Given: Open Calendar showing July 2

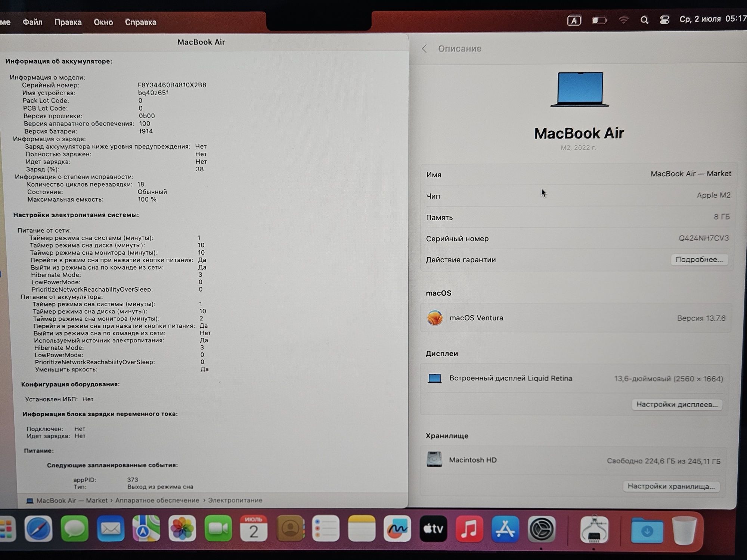Looking at the screenshot, I should [254, 529].
